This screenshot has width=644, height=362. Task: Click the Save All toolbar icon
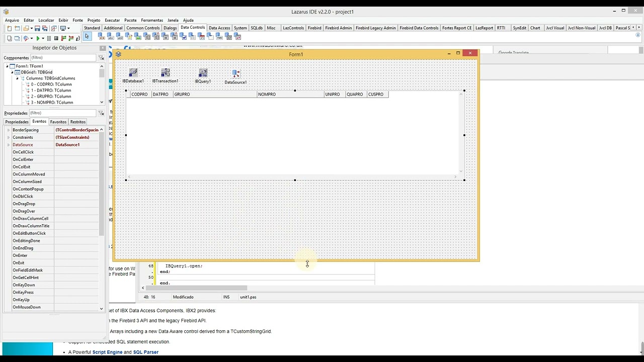tap(45, 28)
